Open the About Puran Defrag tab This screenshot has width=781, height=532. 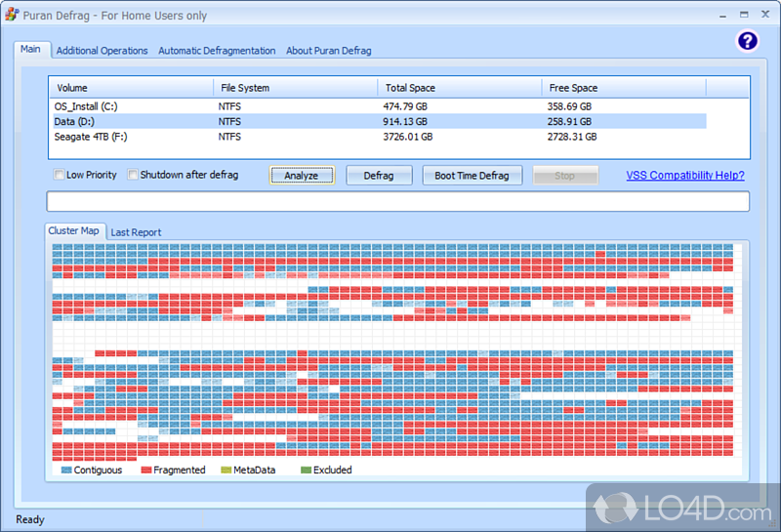328,51
